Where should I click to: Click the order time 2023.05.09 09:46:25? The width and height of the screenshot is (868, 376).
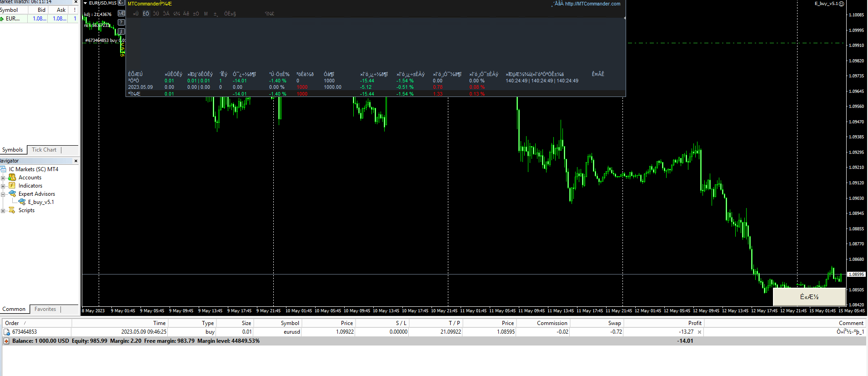click(x=144, y=332)
